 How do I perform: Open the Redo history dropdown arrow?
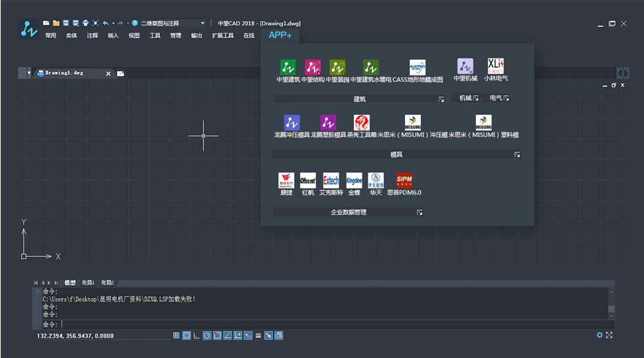point(128,23)
